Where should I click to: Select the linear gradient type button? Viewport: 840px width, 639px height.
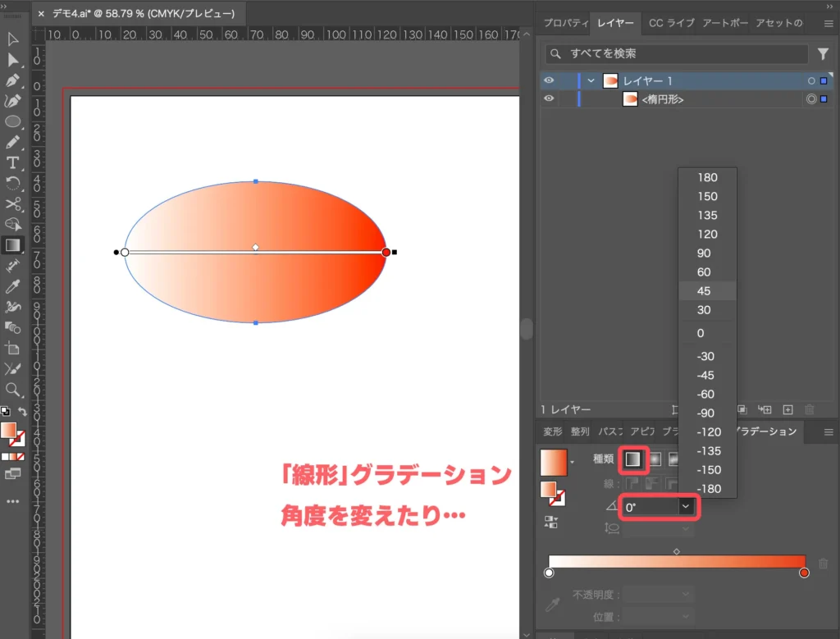pos(632,459)
